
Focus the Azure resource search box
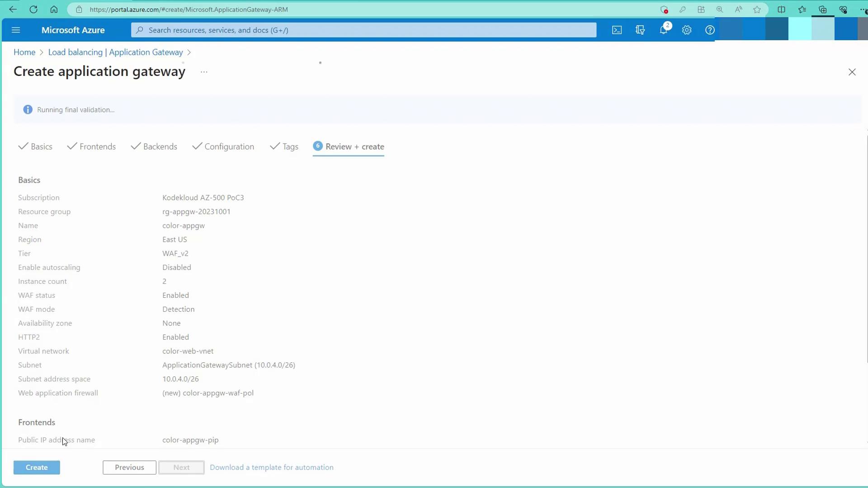click(363, 30)
